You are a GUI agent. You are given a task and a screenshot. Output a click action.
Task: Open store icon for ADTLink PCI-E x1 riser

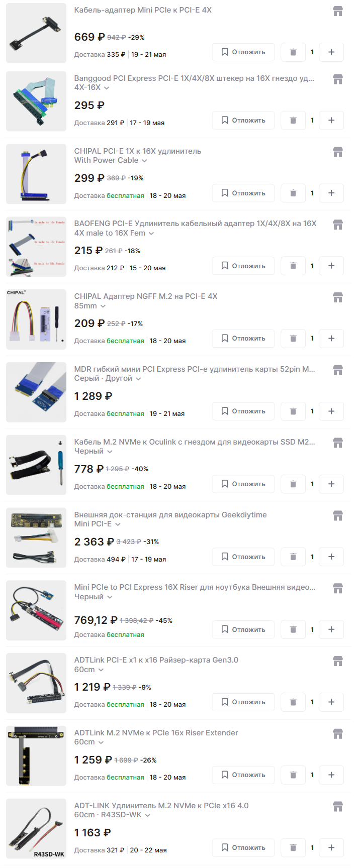[x=338, y=661]
